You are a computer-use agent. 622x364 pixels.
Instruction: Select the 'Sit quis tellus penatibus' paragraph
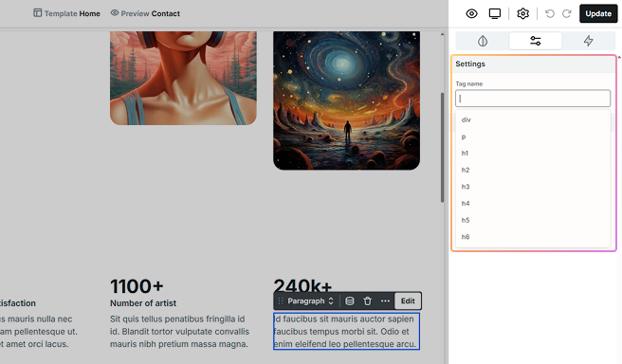180,332
